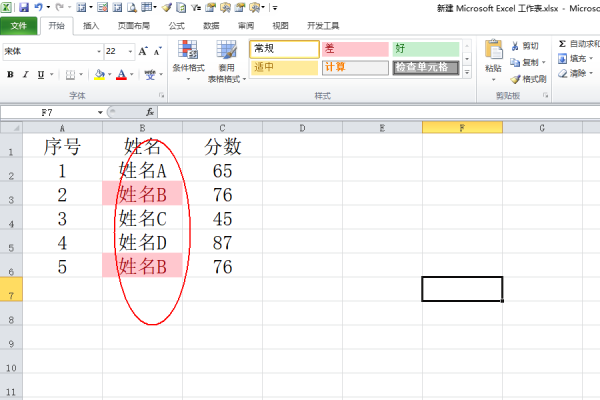The image size is (600, 400).
Task: Open the font size 22 dropdown
Action: 130,51
